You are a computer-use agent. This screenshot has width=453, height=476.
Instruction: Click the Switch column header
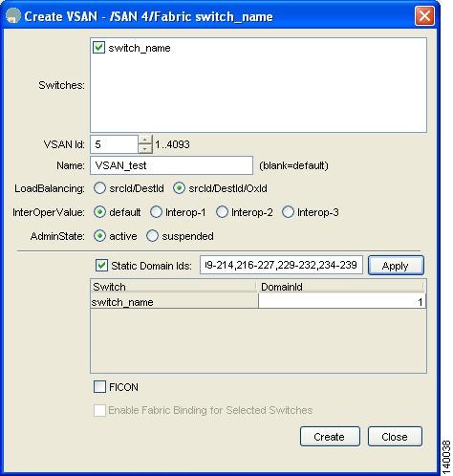coord(174,287)
